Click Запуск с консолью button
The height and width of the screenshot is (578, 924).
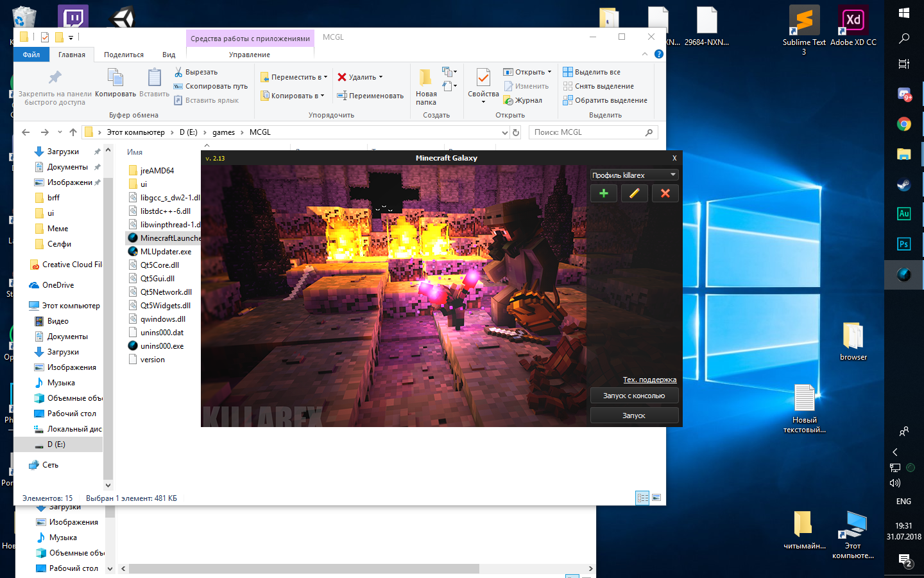pyautogui.click(x=634, y=396)
